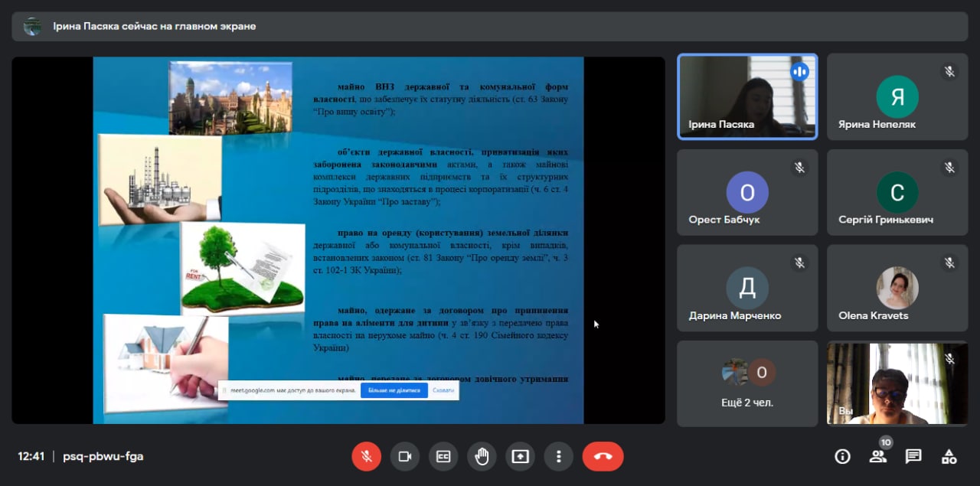Open meeting details info icon

pyautogui.click(x=842, y=457)
